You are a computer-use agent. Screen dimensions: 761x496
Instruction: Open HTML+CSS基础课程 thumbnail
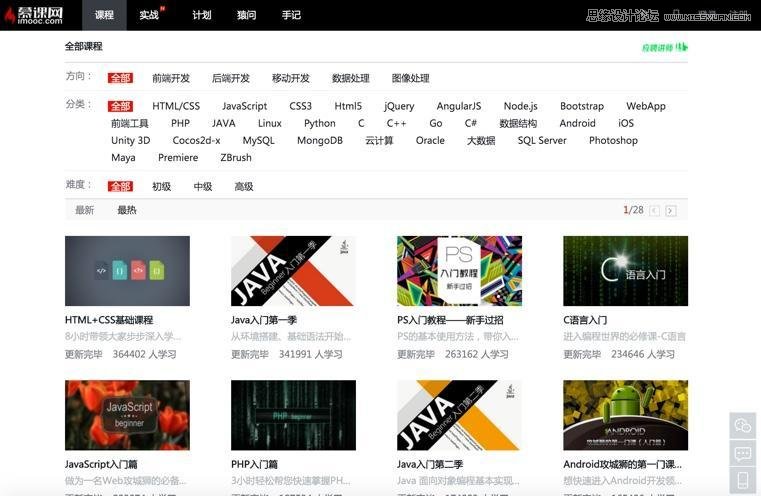[x=127, y=271]
